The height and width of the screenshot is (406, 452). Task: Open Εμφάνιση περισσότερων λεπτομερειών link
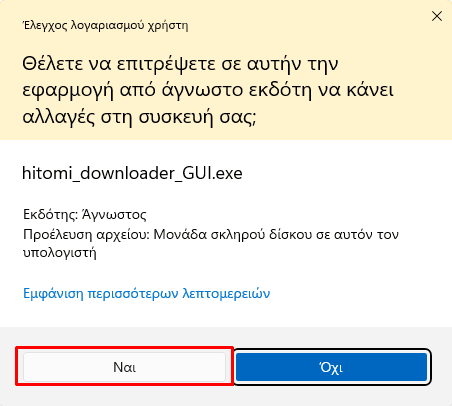coord(146,294)
